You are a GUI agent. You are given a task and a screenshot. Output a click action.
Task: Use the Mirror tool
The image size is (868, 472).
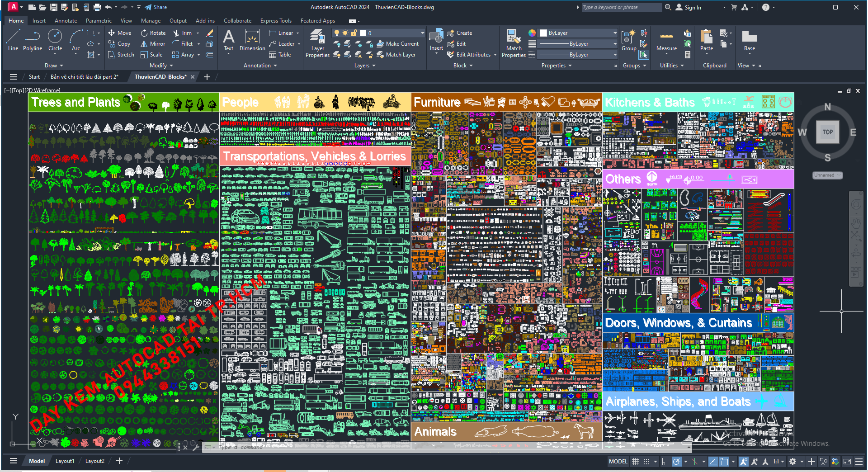click(x=153, y=44)
